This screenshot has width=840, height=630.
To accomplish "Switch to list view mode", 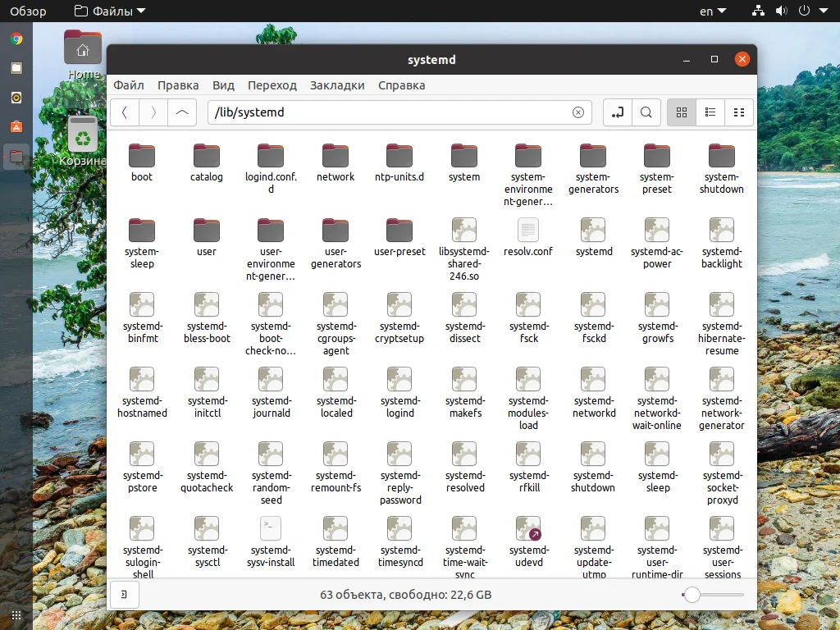I will (710, 112).
